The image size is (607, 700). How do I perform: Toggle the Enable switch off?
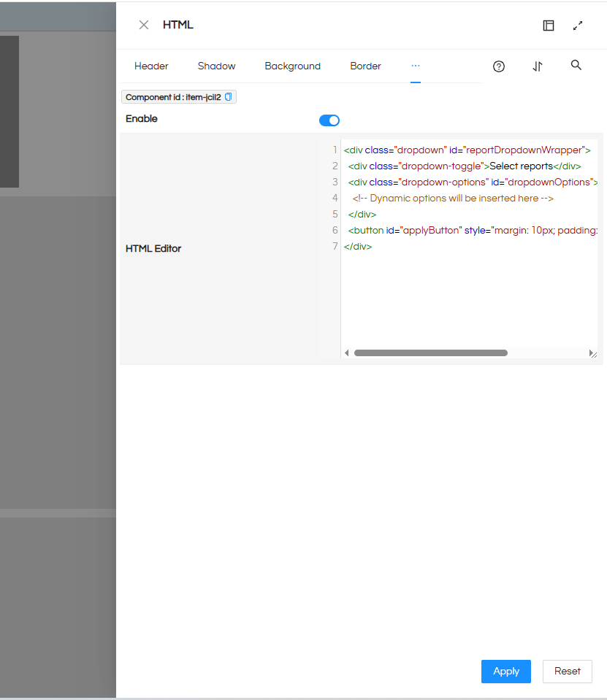329,120
